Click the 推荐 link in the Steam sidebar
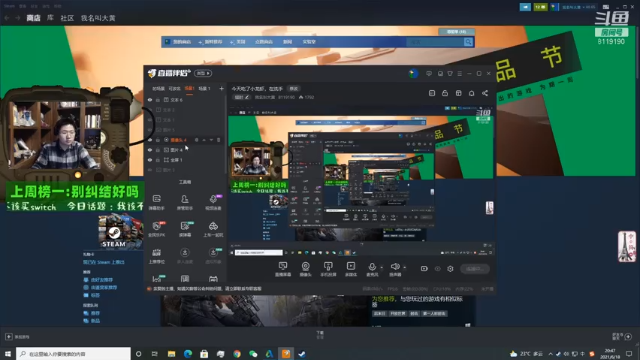This screenshot has height=360, width=640. click(95, 313)
